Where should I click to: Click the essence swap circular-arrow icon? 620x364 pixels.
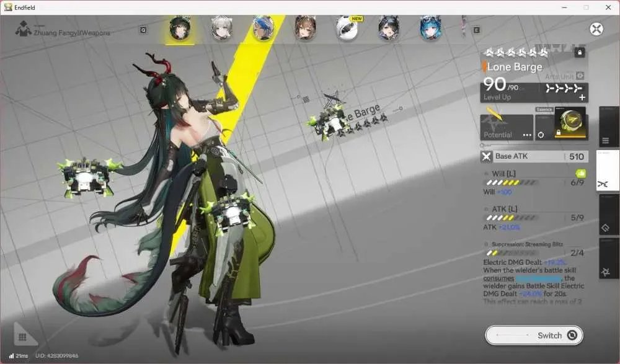pos(541,135)
